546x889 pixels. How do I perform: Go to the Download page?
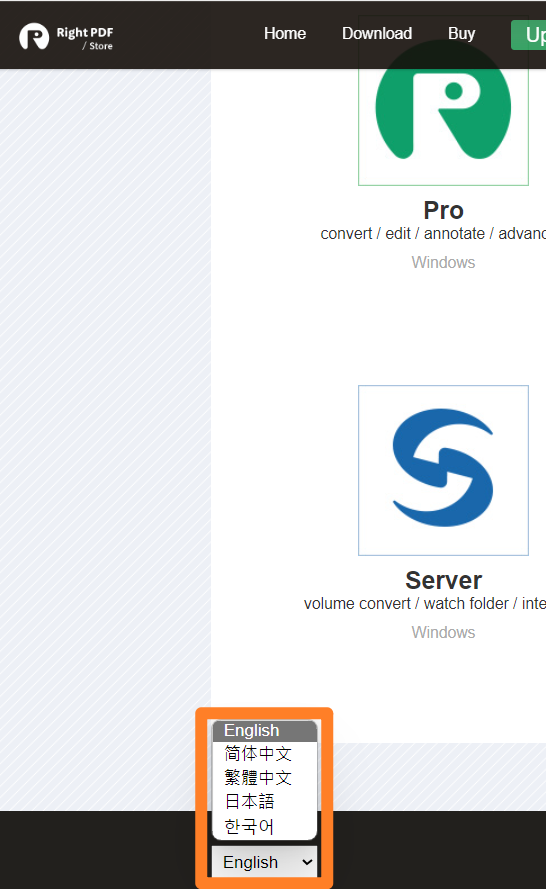[377, 33]
